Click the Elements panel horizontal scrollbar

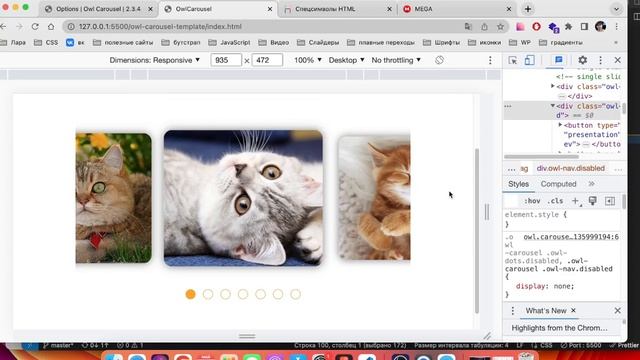(x=541, y=157)
